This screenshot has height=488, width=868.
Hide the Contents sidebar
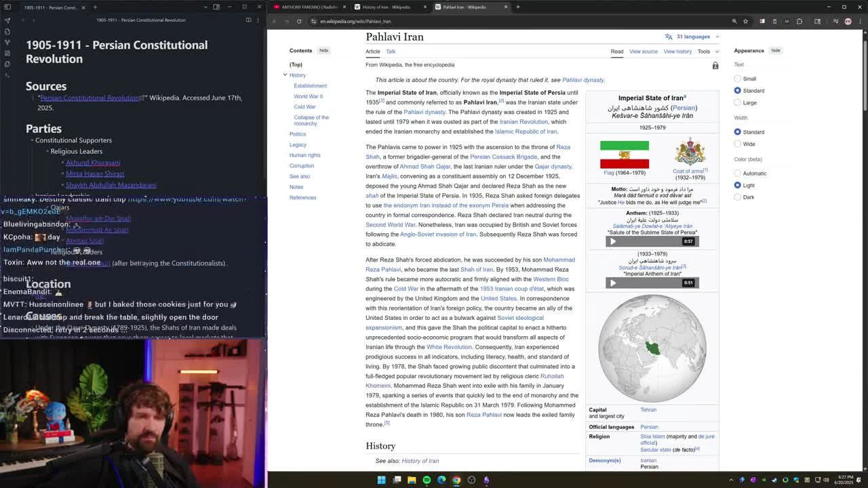(x=323, y=51)
